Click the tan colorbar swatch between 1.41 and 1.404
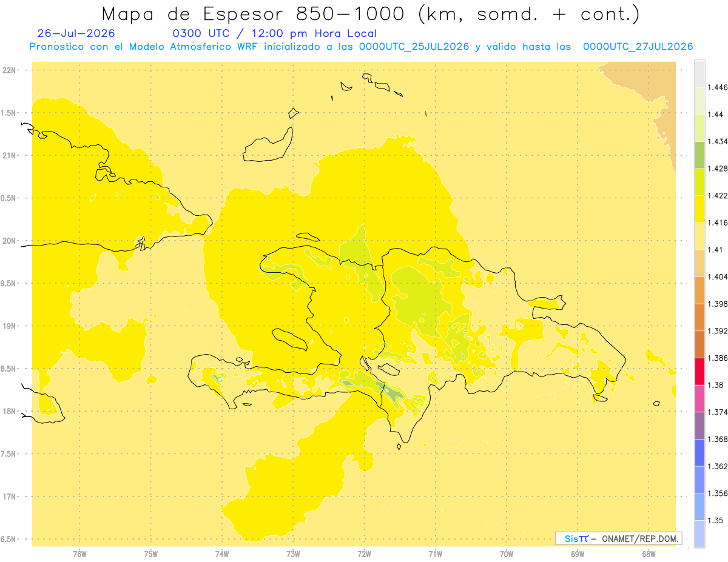The image size is (728, 562). pyautogui.click(x=699, y=263)
